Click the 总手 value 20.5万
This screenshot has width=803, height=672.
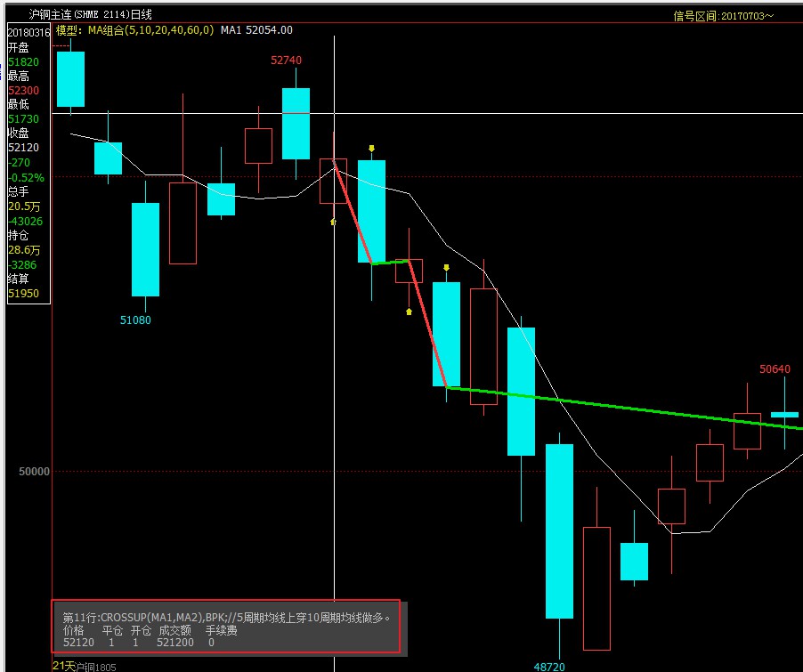tap(24, 206)
